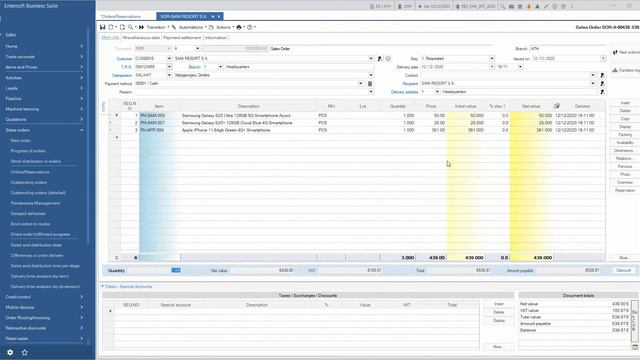Open the Miscellaneous data tab
The height and width of the screenshot is (360, 640).
tap(141, 38)
